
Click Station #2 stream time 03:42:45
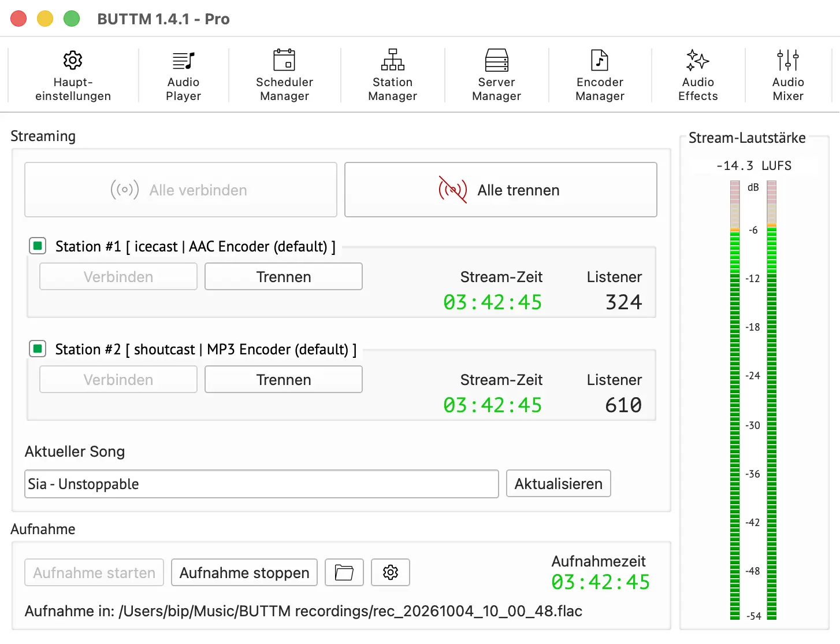point(493,405)
